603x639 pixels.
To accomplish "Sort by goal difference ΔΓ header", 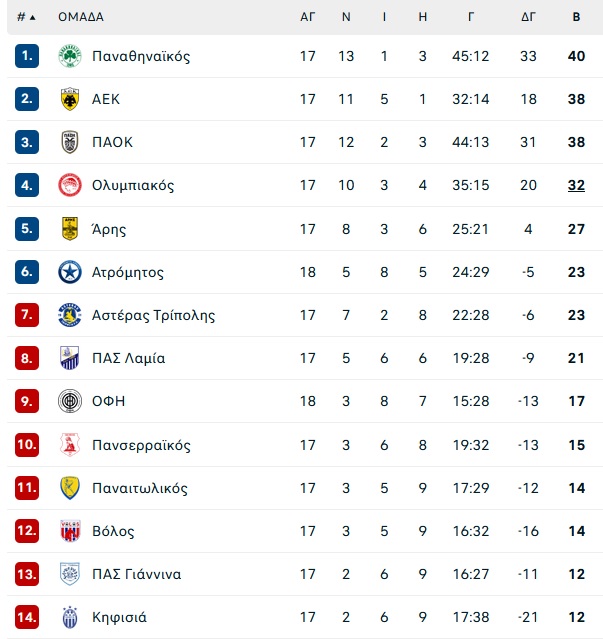I will click(528, 17).
